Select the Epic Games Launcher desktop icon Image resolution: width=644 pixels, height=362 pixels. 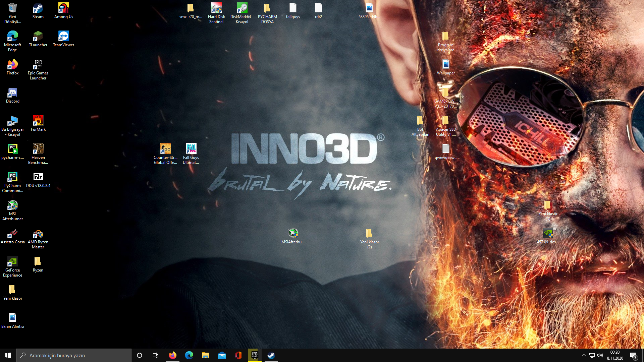(38, 69)
